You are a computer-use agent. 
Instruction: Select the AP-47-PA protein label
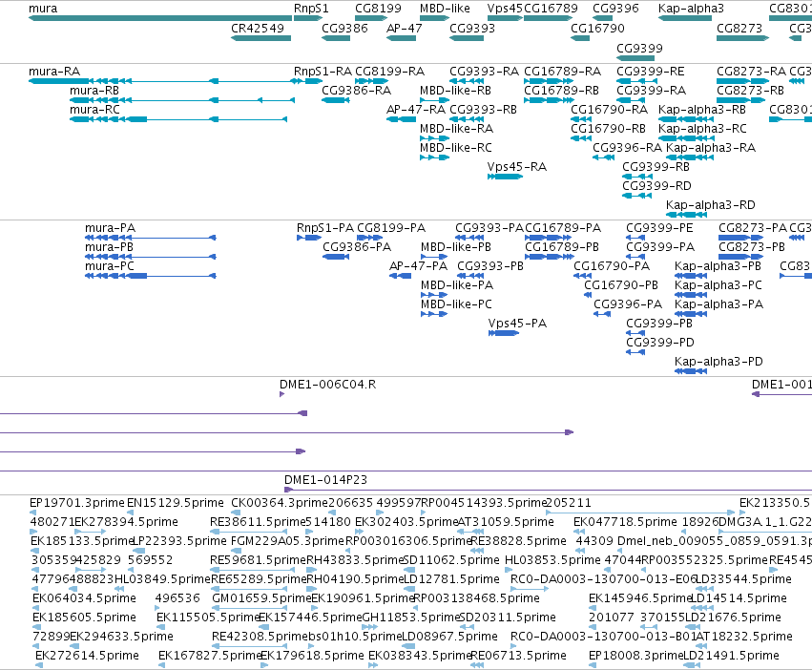coord(418,266)
